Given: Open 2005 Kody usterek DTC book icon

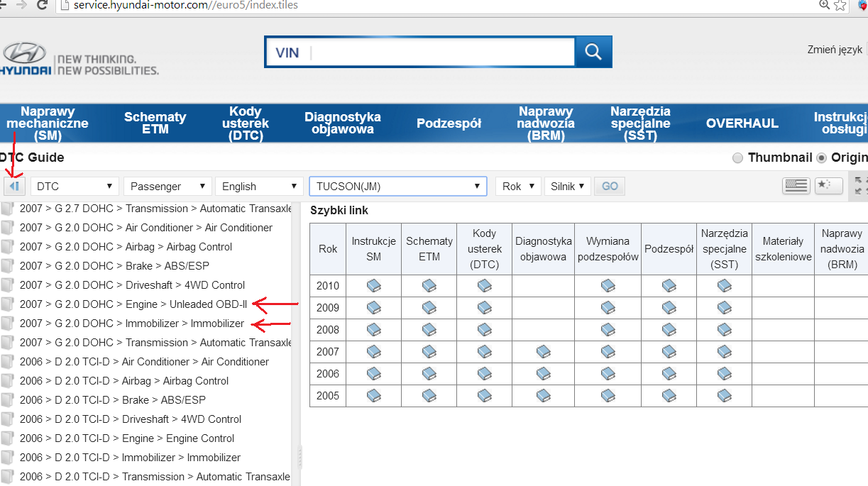Looking at the screenshot, I should [x=485, y=396].
